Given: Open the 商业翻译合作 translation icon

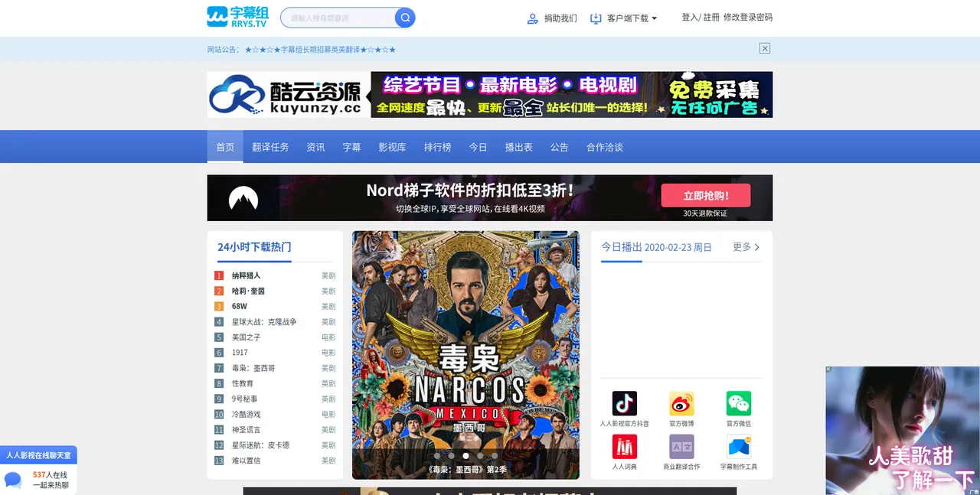Looking at the screenshot, I should pos(681,447).
